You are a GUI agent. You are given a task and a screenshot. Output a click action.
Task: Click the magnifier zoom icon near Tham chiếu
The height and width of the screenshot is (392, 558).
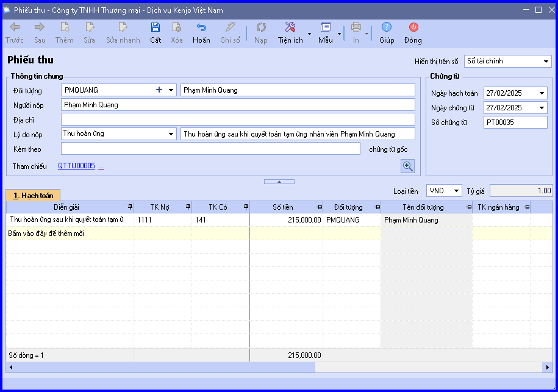[x=408, y=166]
